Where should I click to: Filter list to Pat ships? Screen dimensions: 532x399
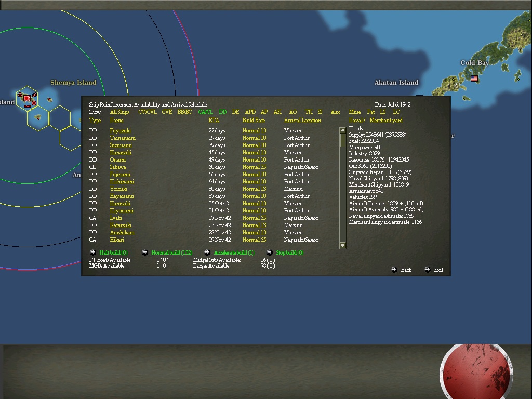[x=371, y=112]
